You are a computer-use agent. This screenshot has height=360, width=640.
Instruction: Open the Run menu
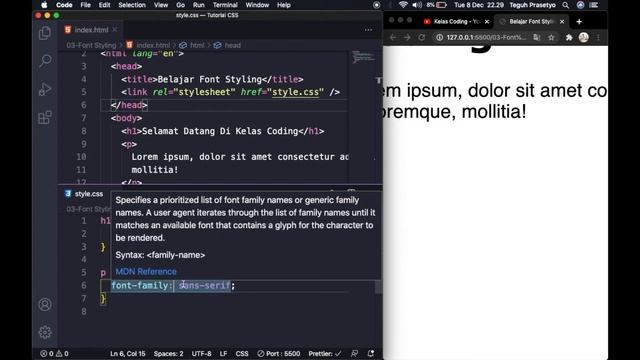(x=199, y=5)
